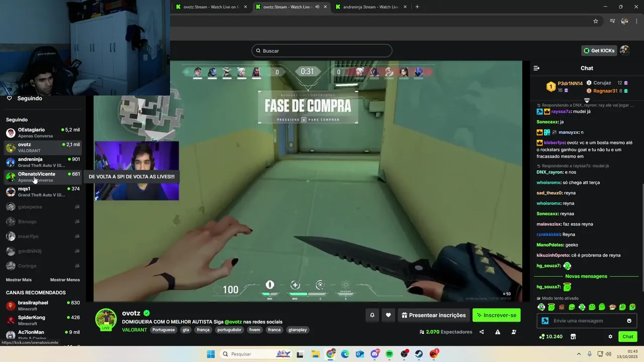Open ovotz channel avatar with LIVE badge
Image resolution: width=644 pixels, height=362 pixels.
(106, 320)
